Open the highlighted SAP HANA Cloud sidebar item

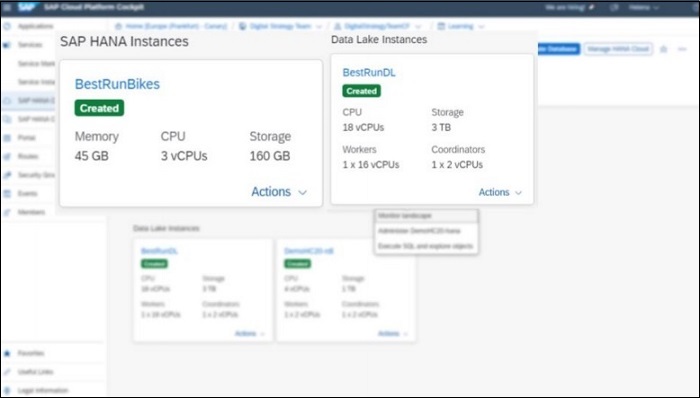29,101
